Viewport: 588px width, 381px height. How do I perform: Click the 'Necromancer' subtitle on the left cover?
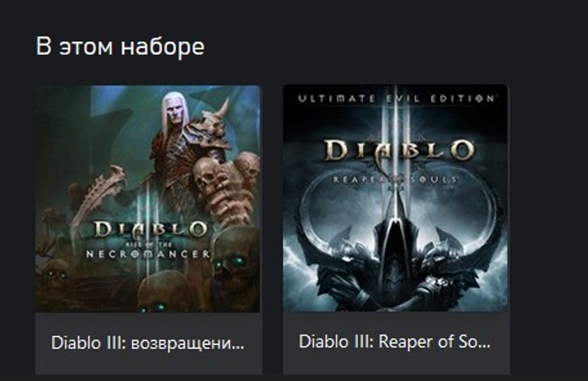[147, 255]
